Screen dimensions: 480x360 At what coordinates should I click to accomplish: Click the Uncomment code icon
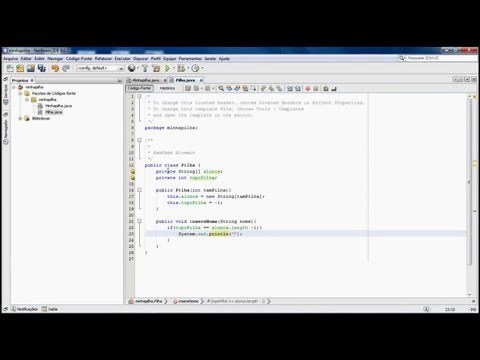(334, 88)
